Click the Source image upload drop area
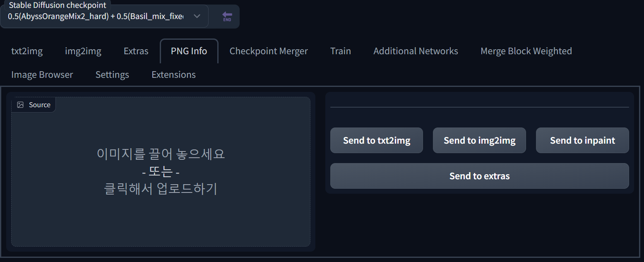 (161, 172)
